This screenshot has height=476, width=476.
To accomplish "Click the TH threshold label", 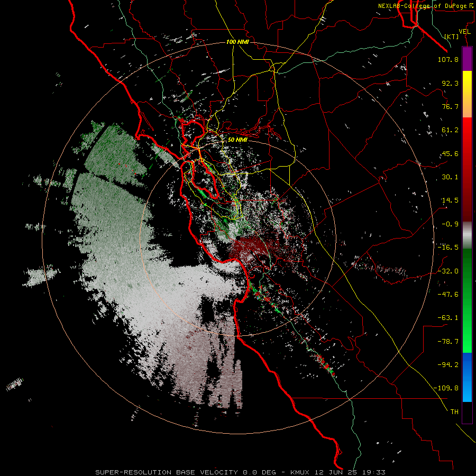I will 454,412.
